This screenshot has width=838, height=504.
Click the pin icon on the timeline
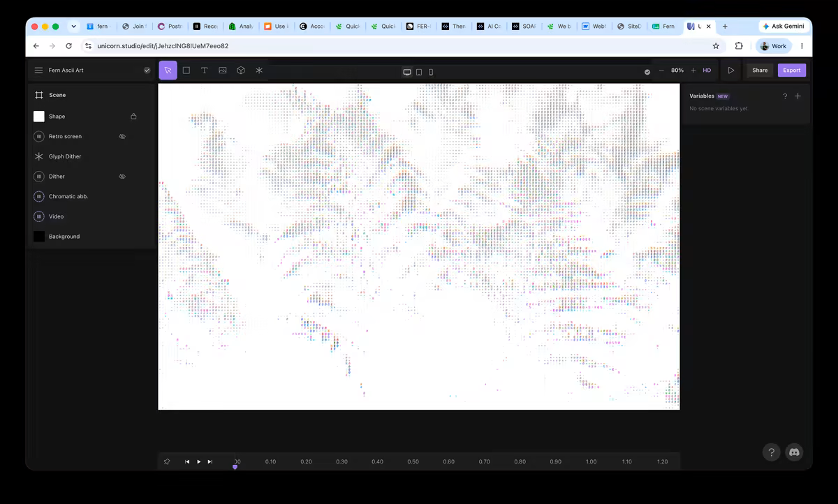(167, 461)
